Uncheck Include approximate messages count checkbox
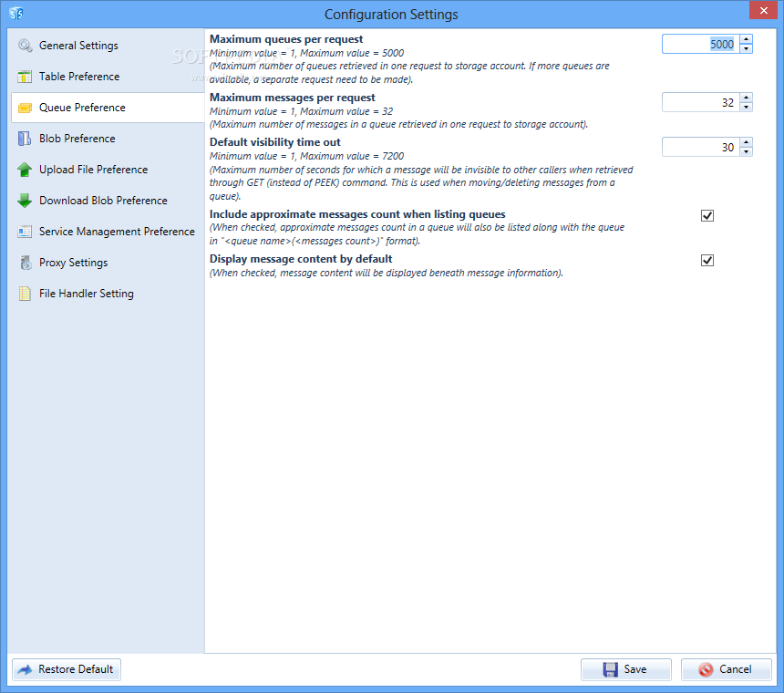This screenshot has width=784, height=693. pos(707,215)
